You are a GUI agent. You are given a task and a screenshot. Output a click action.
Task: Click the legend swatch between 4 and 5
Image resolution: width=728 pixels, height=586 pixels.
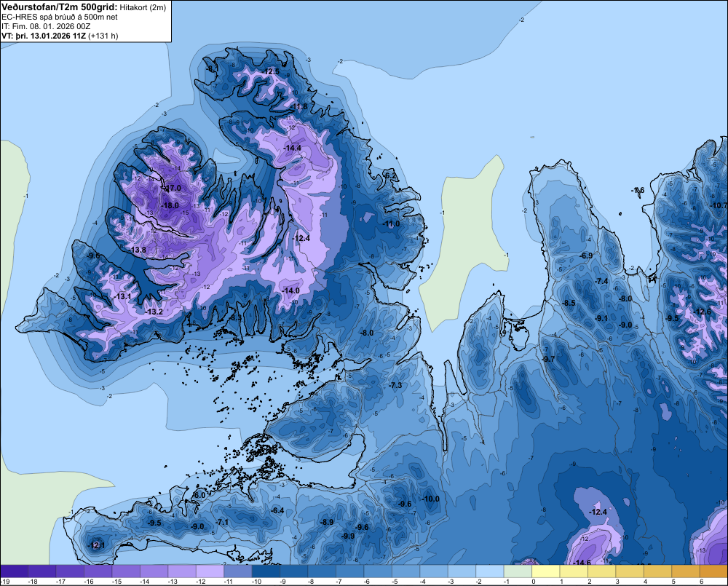(658, 571)
